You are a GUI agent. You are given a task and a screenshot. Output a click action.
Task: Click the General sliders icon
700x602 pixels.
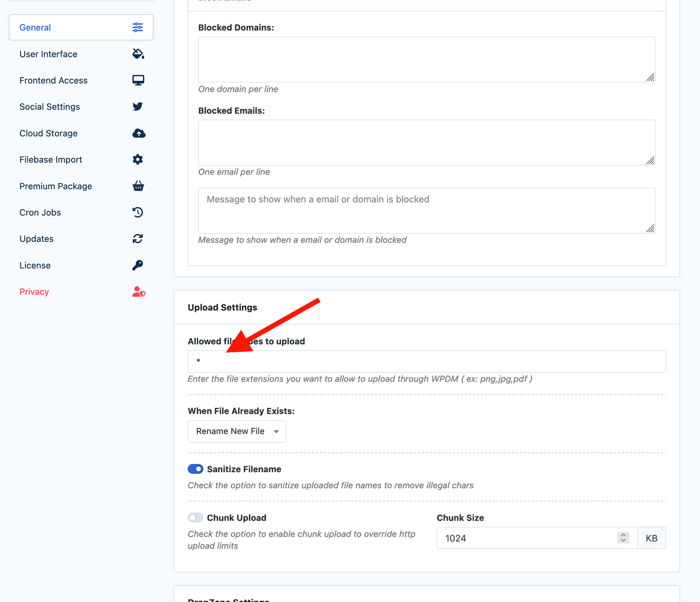(x=137, y=27)
